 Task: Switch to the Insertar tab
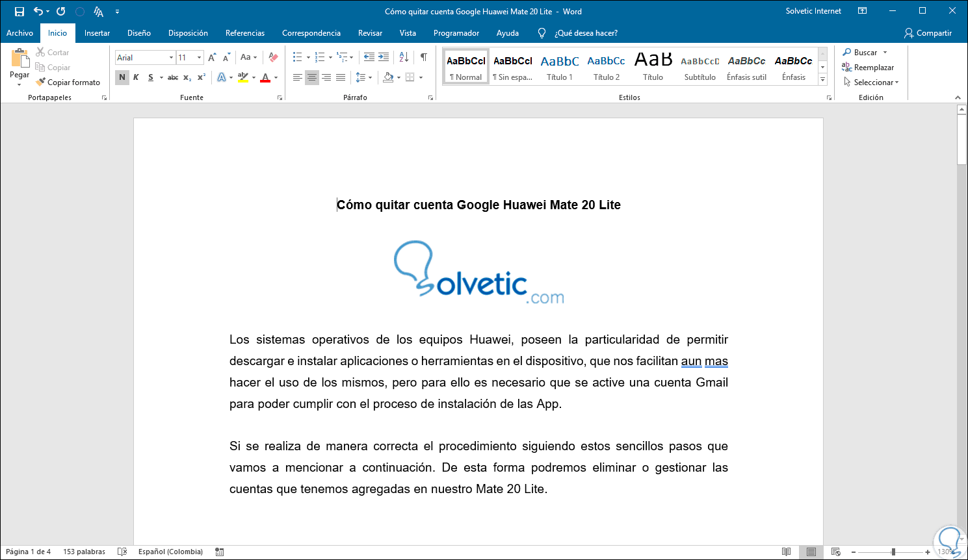97,33
